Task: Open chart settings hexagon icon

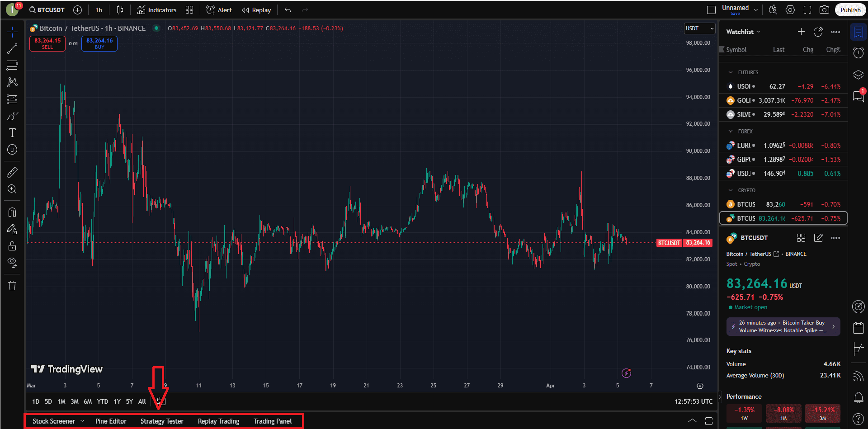Action: click(790, 10)
